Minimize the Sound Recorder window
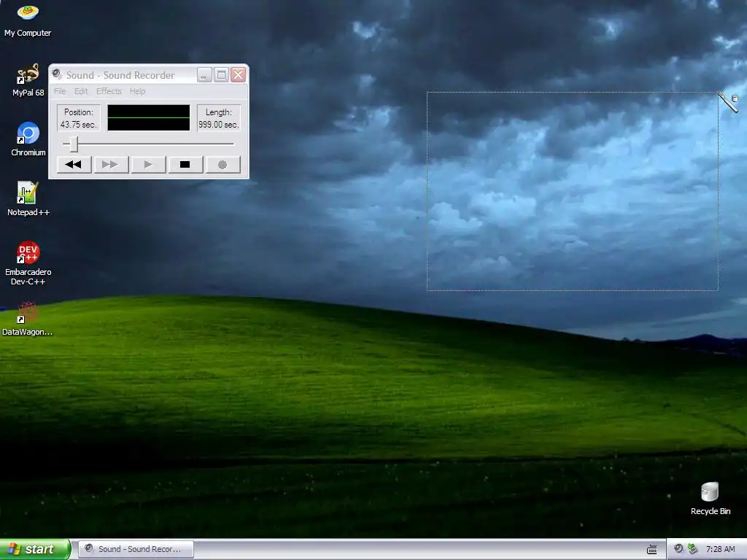747x560 pixels. 204,75
